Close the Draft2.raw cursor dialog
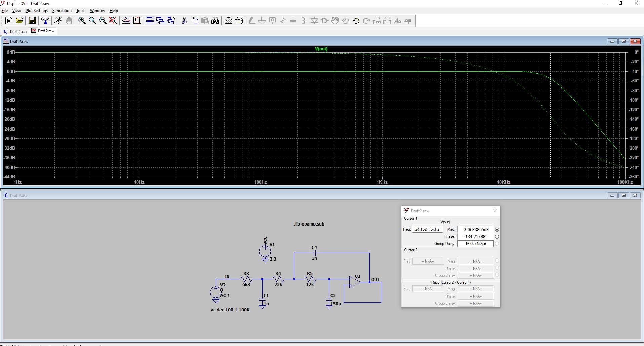 click(495, 211)
